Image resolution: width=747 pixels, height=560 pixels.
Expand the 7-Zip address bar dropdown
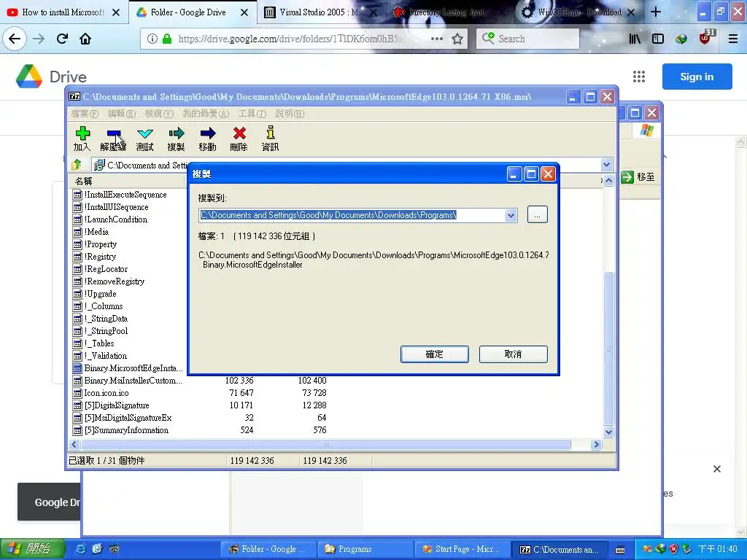pos(606,165)
